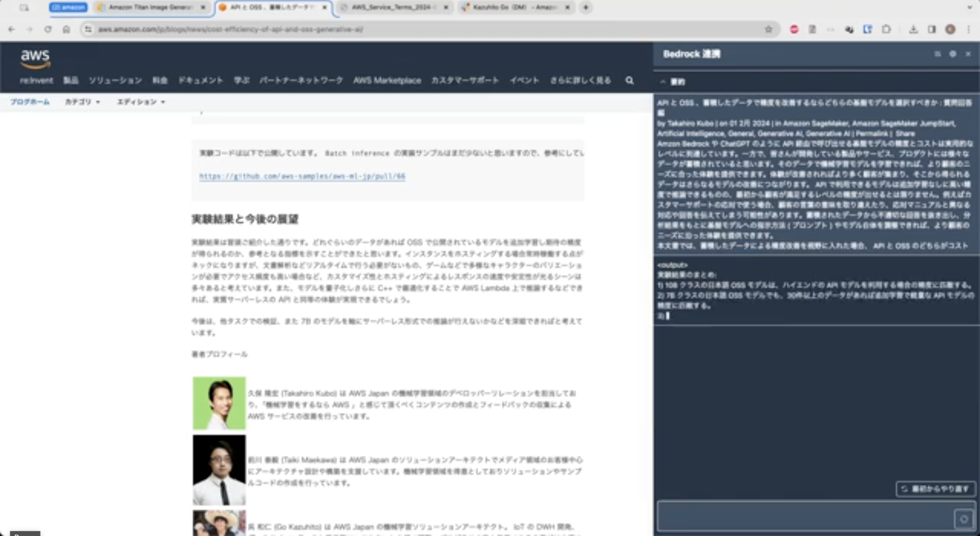Click the 最初からやり直す button
980x536 pixels.
[x=935, y=489]
